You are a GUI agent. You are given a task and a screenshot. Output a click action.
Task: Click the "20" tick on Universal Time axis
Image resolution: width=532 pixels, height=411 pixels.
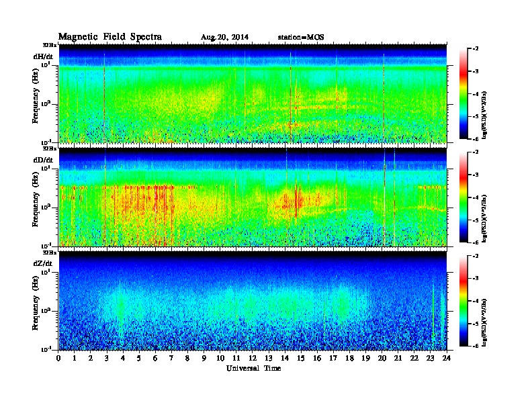click(382, 358)
